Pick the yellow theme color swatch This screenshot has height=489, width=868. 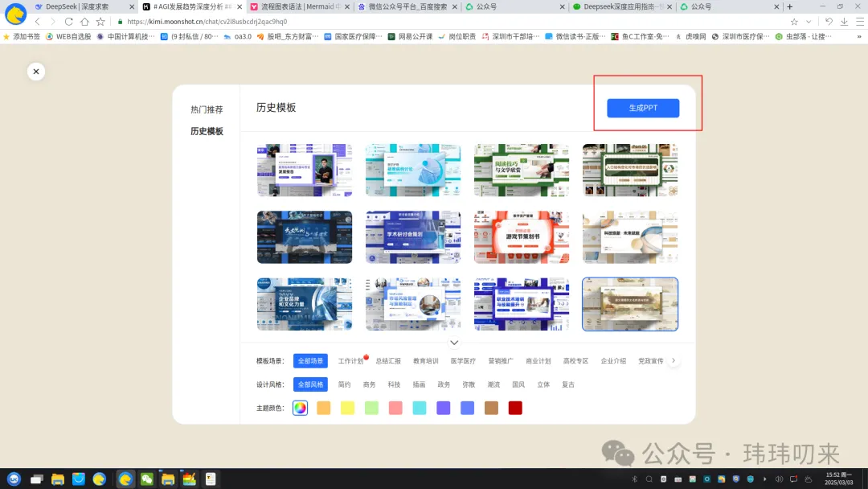click(348, 408)
